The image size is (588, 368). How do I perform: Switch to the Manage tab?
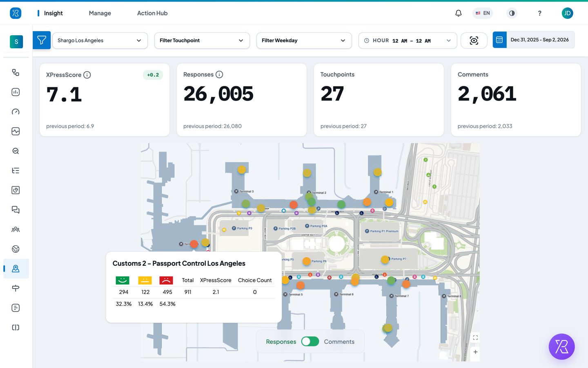tap(100, 13)
